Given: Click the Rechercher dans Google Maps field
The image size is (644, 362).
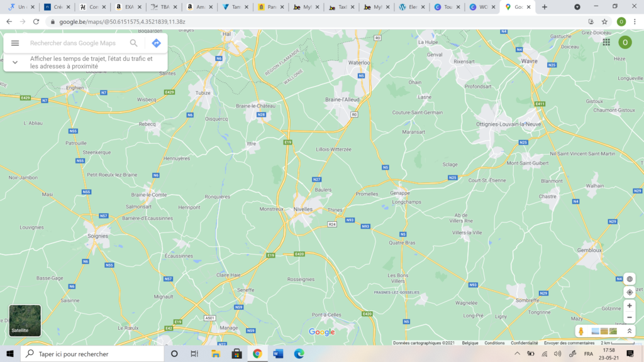Looking at the screenshot, I should tap(75, 43).
